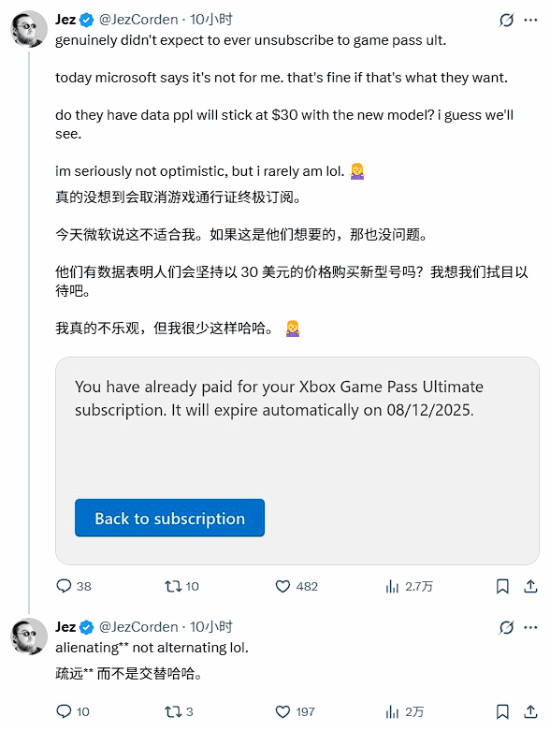The width and height of the screenshot is (550, 731).
Task: Click the Grok icon on first tweet
Action: coord(506,20)
